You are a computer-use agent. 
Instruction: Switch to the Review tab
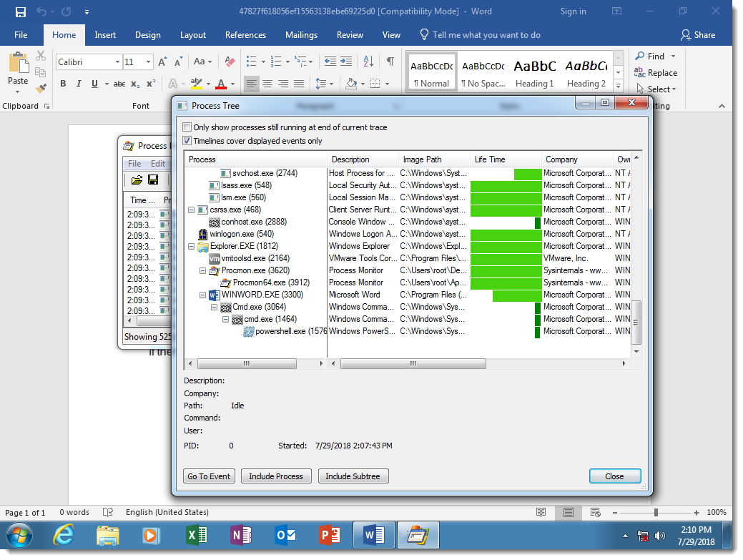pyautogui.click(x=350, y=35)
